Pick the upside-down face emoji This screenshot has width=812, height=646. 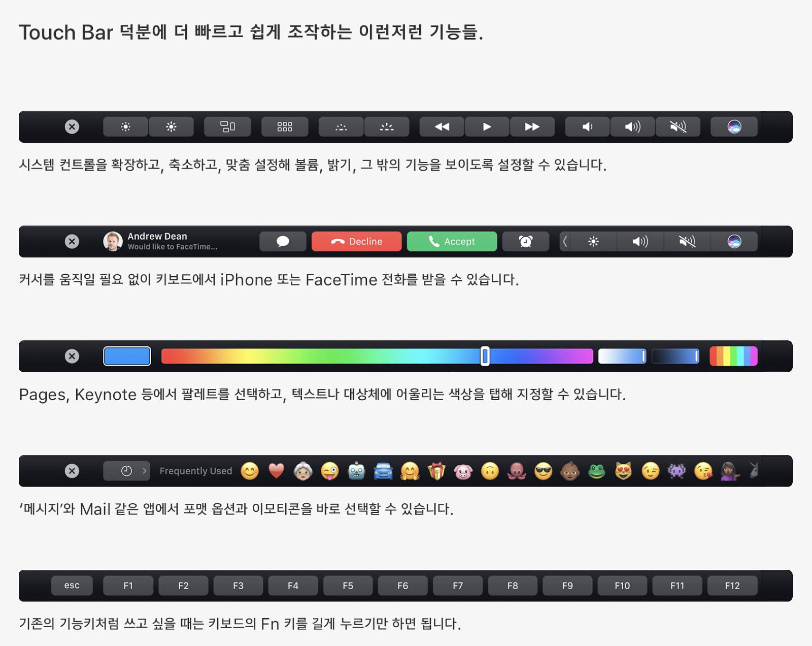[490, 471]
